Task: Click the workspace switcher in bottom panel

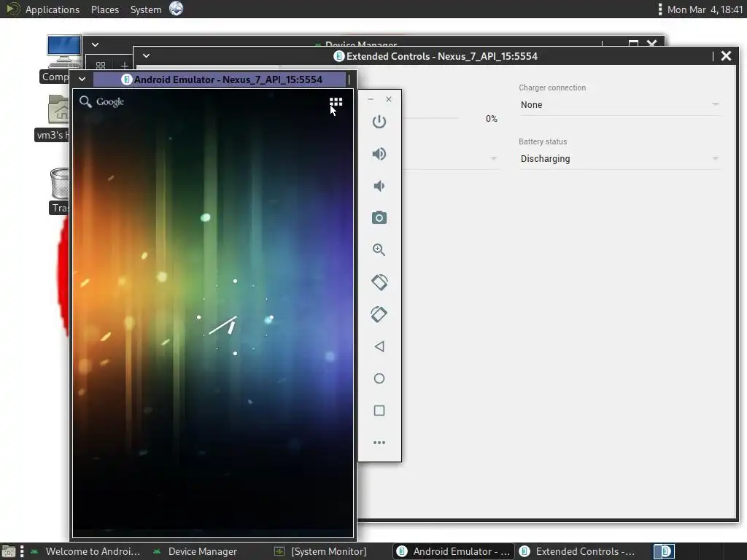Action: [664, 551]
